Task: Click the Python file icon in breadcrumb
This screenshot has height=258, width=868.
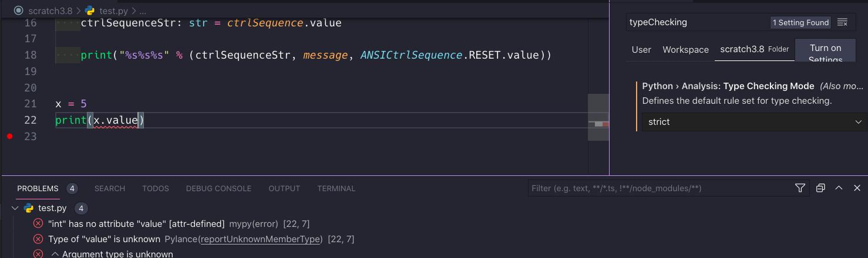Action: tap(90, 11)
